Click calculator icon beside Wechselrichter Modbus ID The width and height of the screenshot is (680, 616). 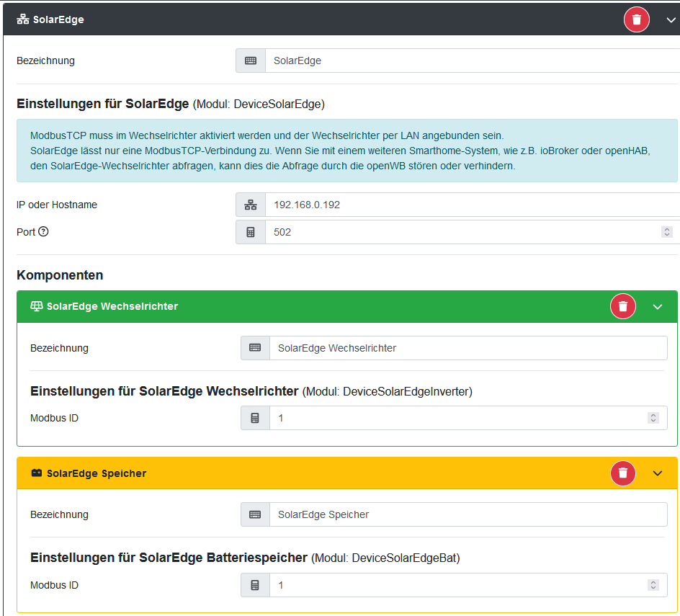(x=255, y=418)
